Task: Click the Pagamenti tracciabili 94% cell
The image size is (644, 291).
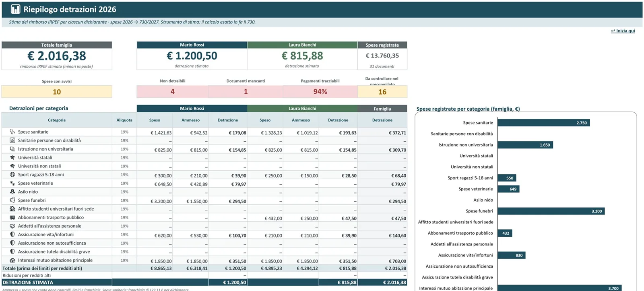Action: [x=320, y=92]
